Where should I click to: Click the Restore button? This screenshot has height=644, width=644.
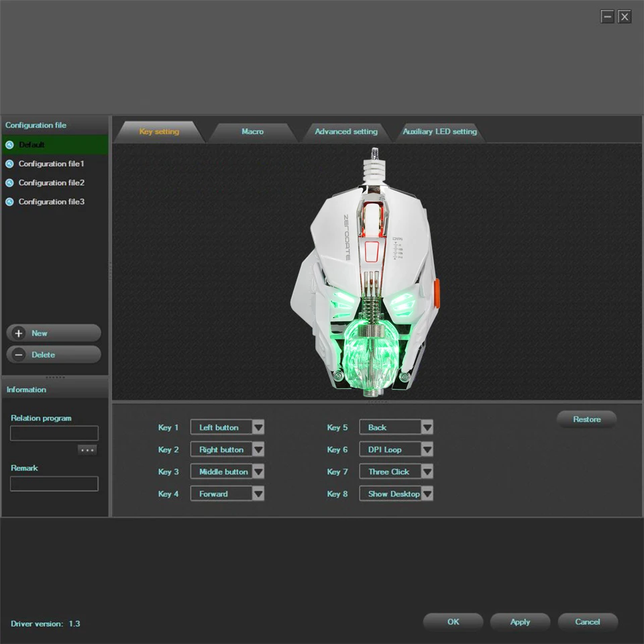586,419
